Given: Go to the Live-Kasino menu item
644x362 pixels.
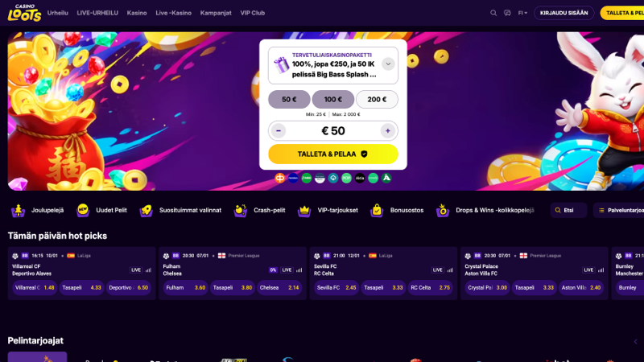Looking at the screenshot, I should click(x=173, y=13).
